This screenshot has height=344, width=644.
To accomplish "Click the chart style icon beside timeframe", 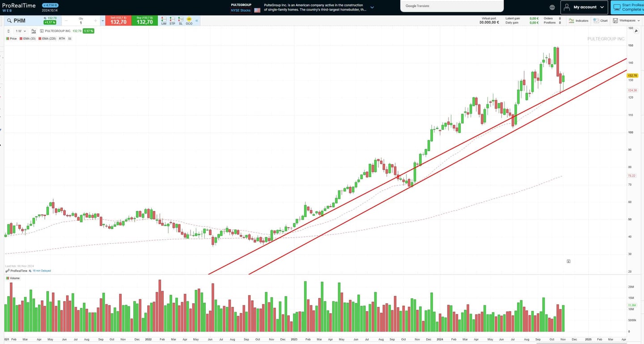I will click(34, 31).
